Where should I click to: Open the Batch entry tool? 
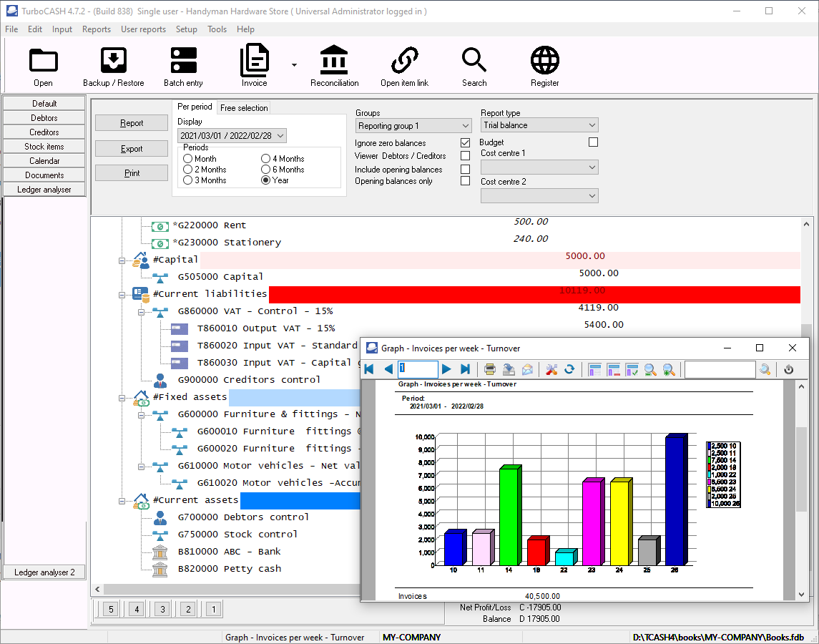(x=183, y=67)
